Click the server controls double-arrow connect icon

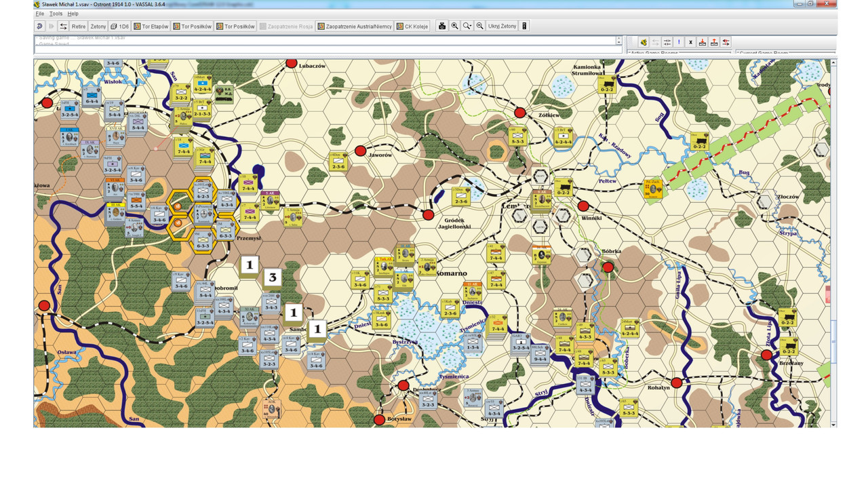tap(667, 42)
